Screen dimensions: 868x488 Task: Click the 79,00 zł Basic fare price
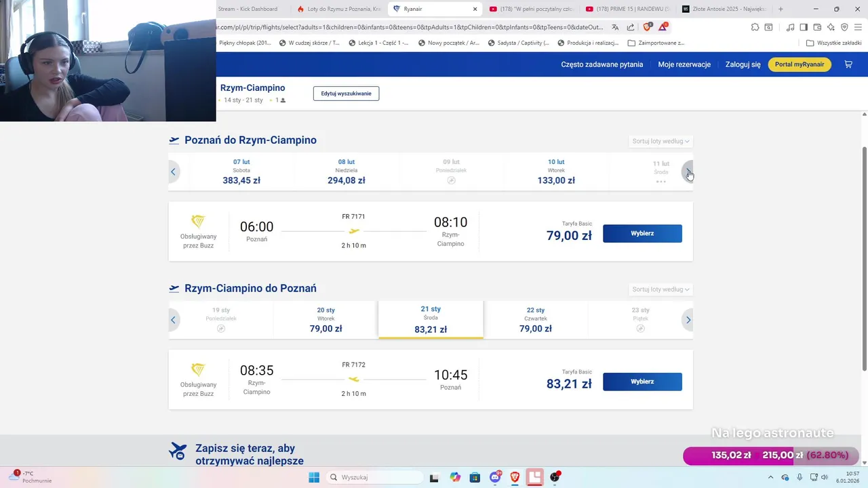[569, 236]
